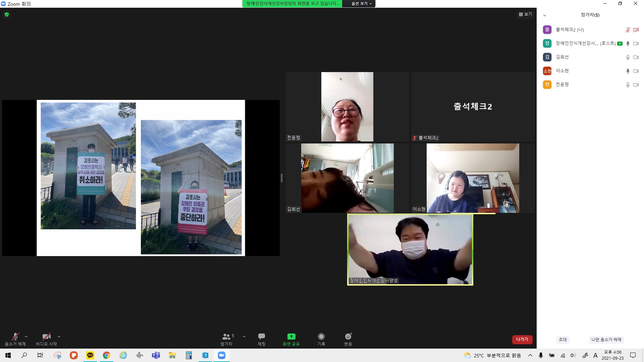Open the 채팅 chat panel icon

coord(261,337)
